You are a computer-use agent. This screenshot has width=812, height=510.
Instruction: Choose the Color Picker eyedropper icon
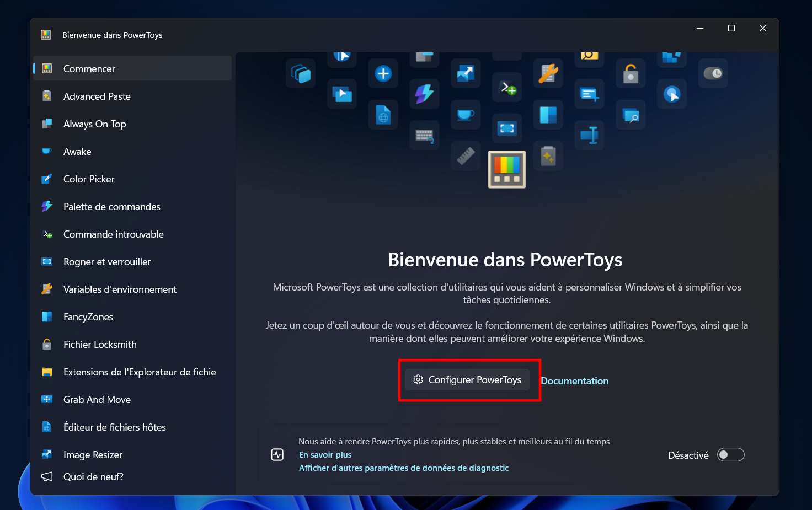47,179
